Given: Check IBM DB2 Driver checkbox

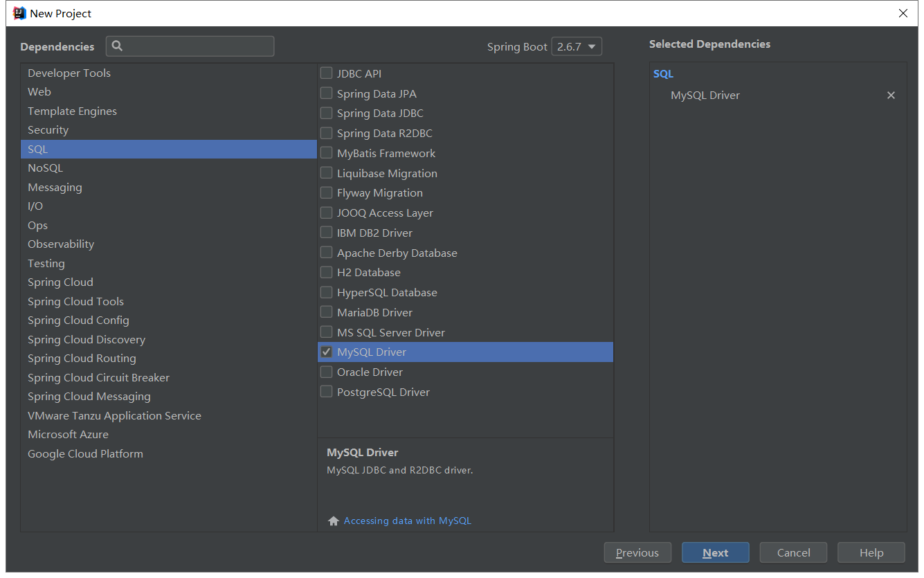Looking at the screenshot, I should (x=326, y=232).
